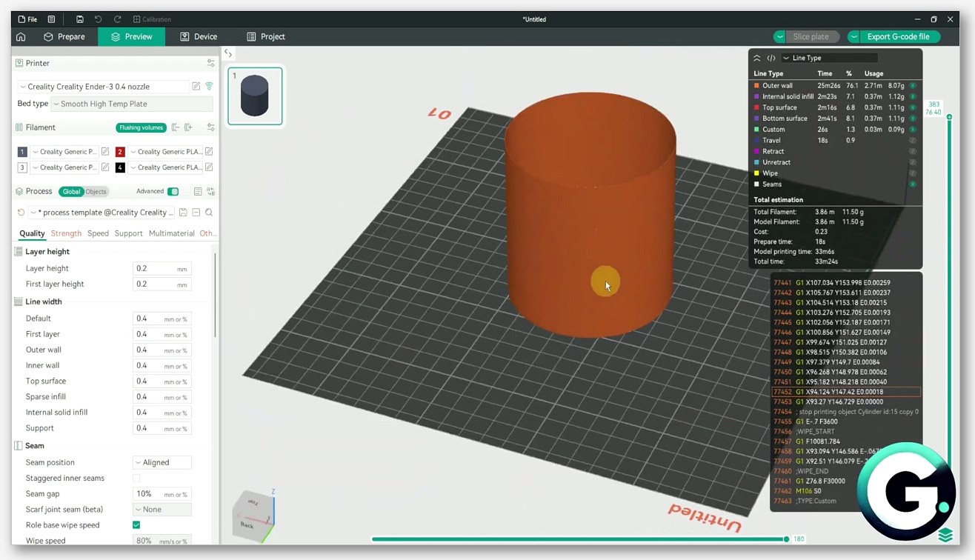Switch to the Device tab
Image resolution: width=975 pixels, height=560 pixels.
(x=199, y=36)
